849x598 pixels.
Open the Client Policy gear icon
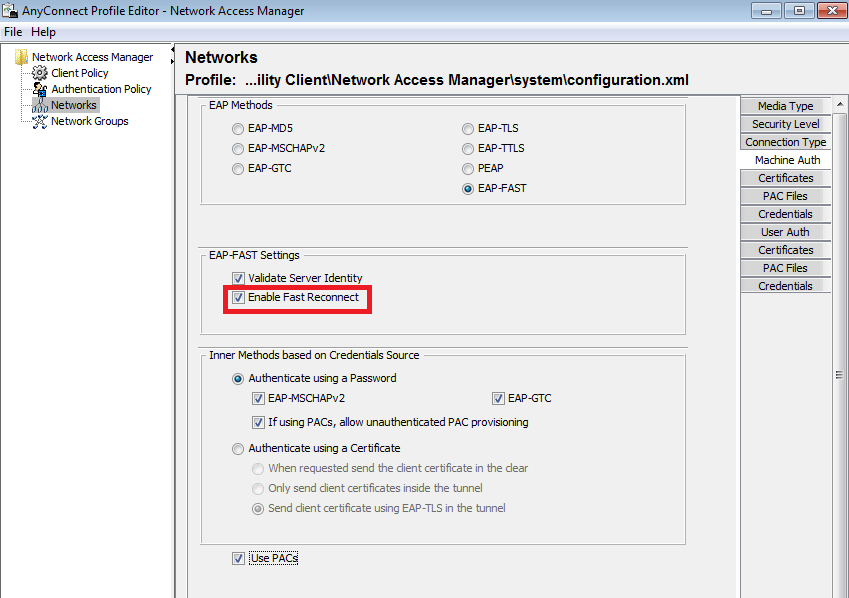tap(40, 73)
